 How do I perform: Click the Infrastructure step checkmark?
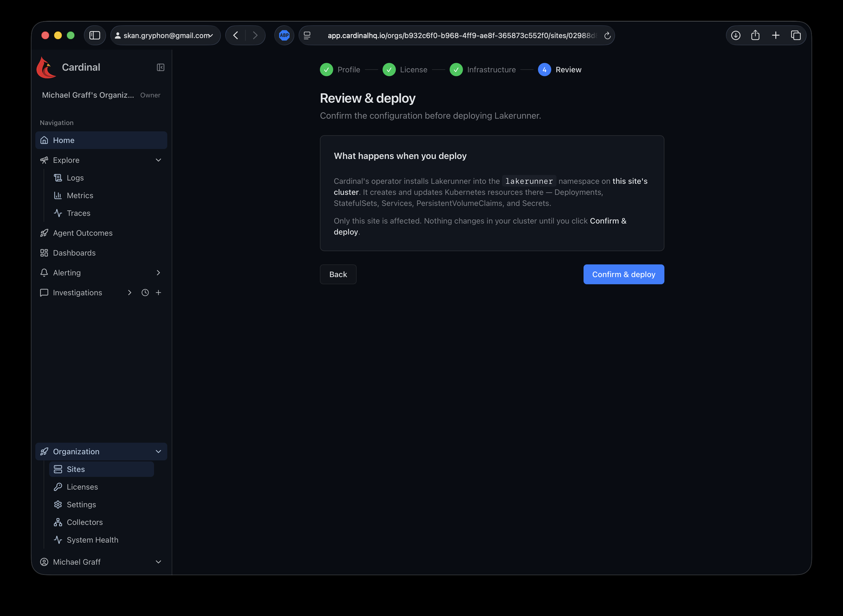pyautogui.click(x=456, y=70)
